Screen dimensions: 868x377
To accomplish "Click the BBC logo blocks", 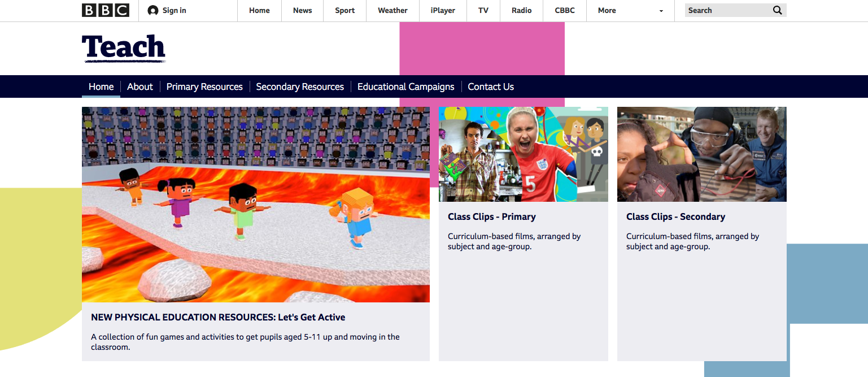I will [x=106, y=10].
